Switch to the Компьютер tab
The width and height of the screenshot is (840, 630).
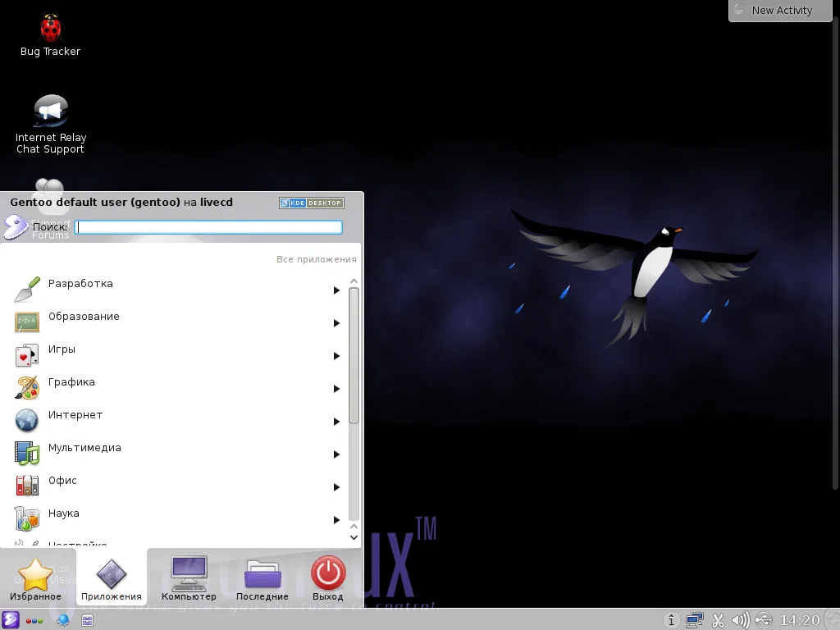tap(189, 578)
